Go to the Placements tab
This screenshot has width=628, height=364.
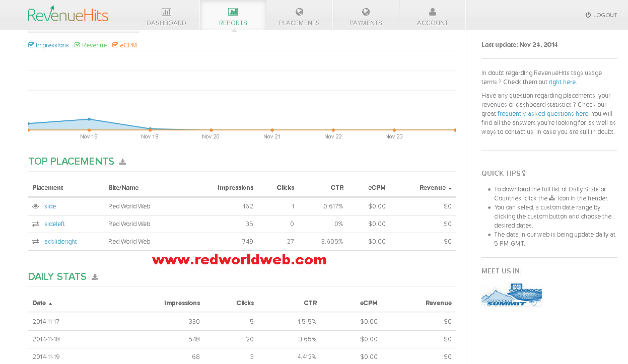[x=299, y=15]
